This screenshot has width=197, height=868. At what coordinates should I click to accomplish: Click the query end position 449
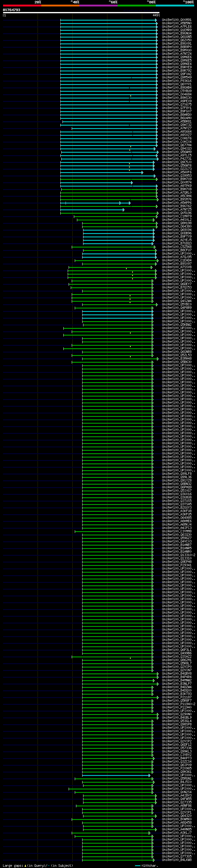(x=155, y=15)
